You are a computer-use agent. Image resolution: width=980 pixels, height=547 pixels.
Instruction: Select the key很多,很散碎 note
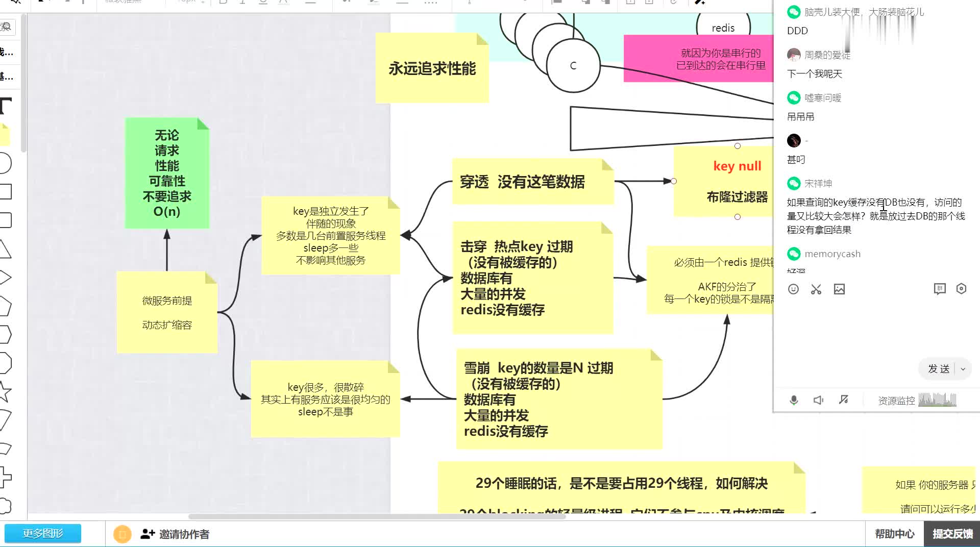pyautogui.click(x=325, y=399)
